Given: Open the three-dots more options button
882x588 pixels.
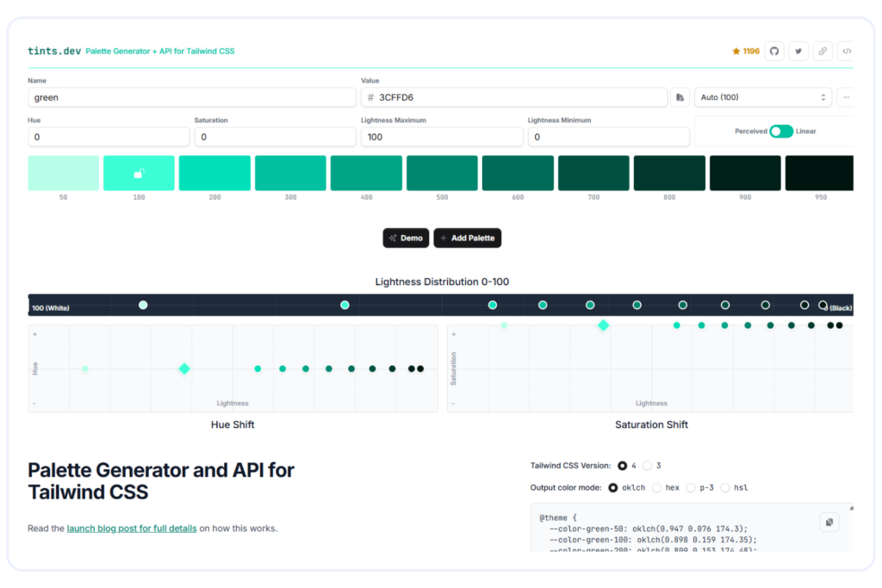Looking at the screenshot, I should click(x=846, y=97).
